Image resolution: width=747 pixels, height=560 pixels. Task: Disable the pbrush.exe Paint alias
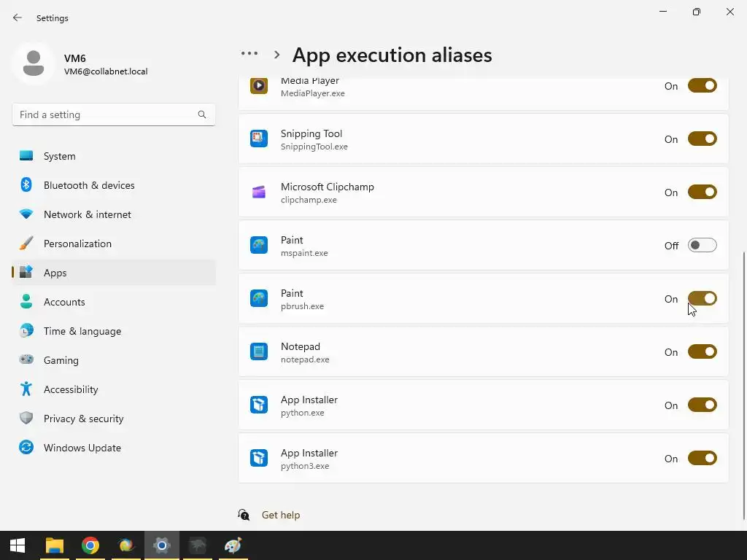[x=702, y=299]
